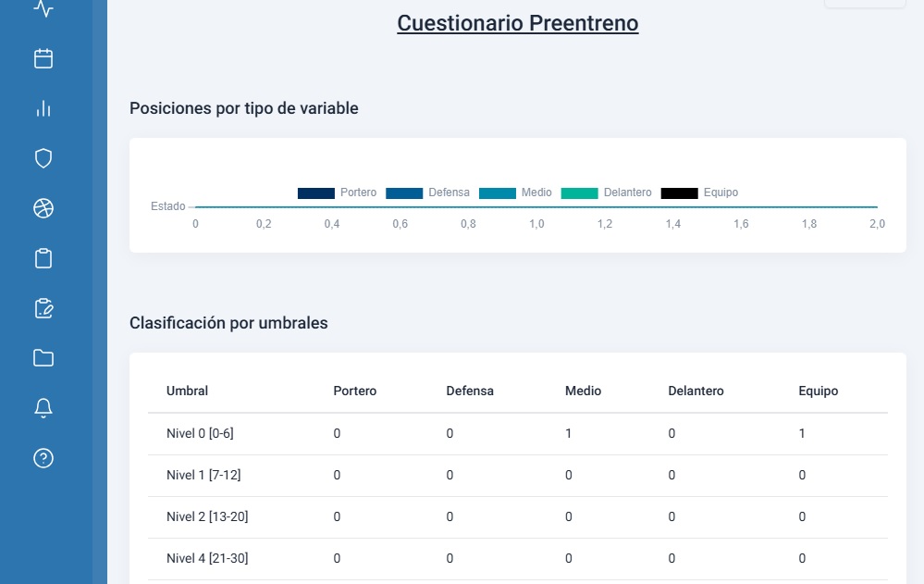
Task: Open the calendar sidebar icon
Action: tap(43, 58)
